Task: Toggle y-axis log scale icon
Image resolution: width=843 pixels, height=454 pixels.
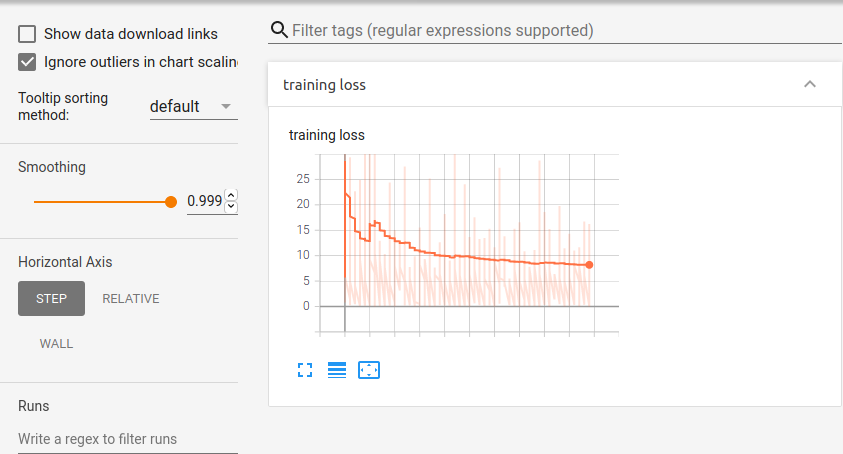Action: tap(337, 370)
